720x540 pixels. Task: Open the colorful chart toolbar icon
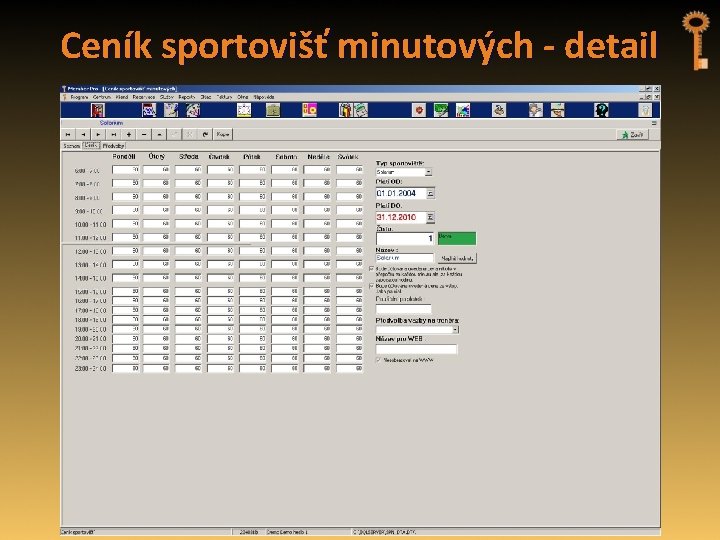click(x=463, y=110)
